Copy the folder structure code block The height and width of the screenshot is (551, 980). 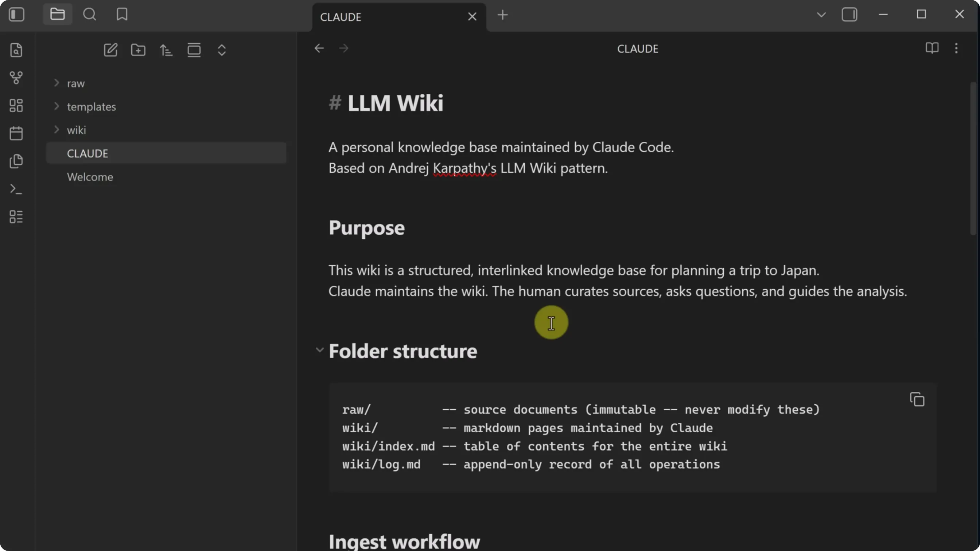(x=917, y=399)
